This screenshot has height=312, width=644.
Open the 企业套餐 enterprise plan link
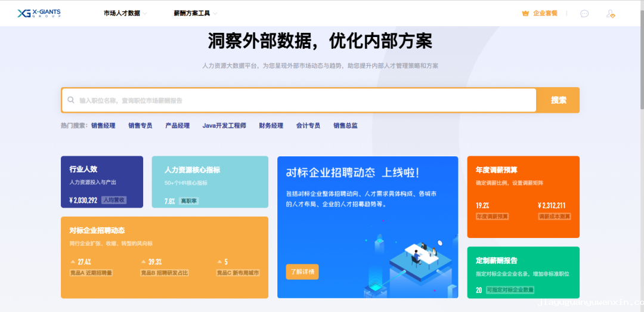545,13
